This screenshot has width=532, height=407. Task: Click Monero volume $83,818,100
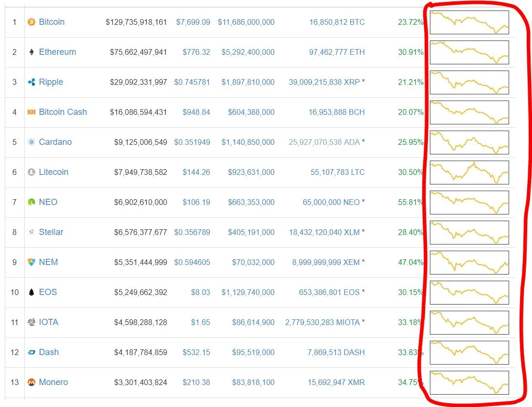(253, 383)
